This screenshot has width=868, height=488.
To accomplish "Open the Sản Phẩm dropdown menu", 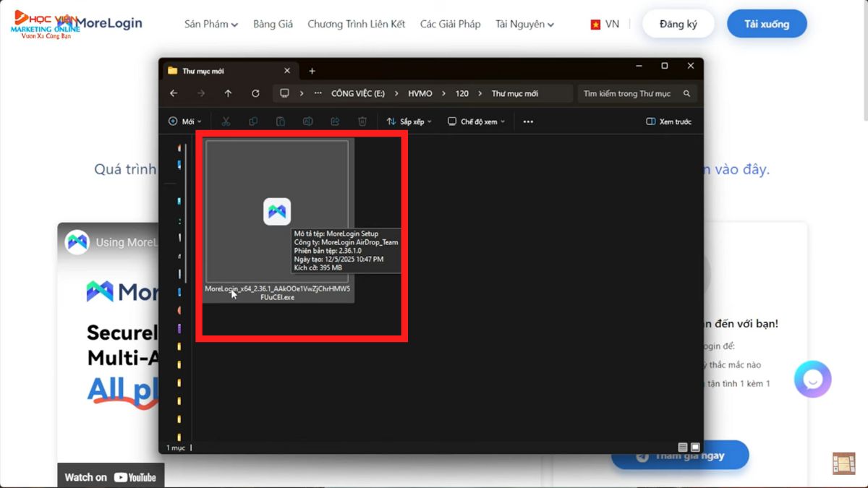I will tap(211, 24).
